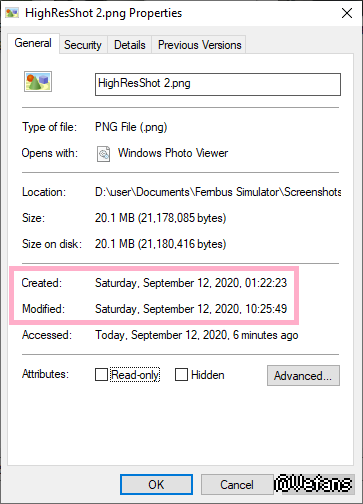Click the file name text field
Viewport: 363px width, 504px height.
coord(218,84)
